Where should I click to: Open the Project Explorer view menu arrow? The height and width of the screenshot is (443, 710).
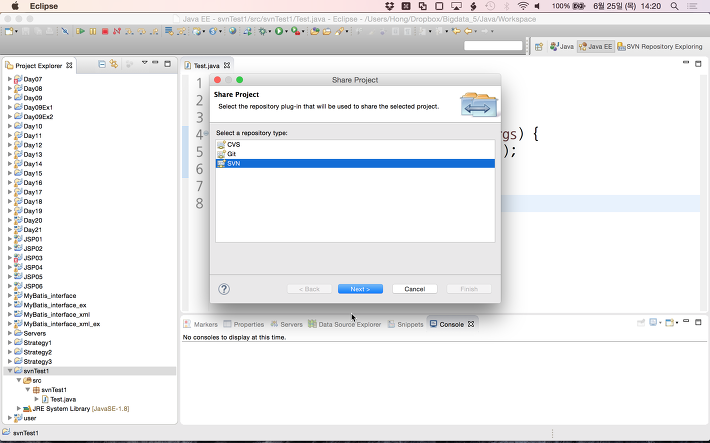coord(144,63)
